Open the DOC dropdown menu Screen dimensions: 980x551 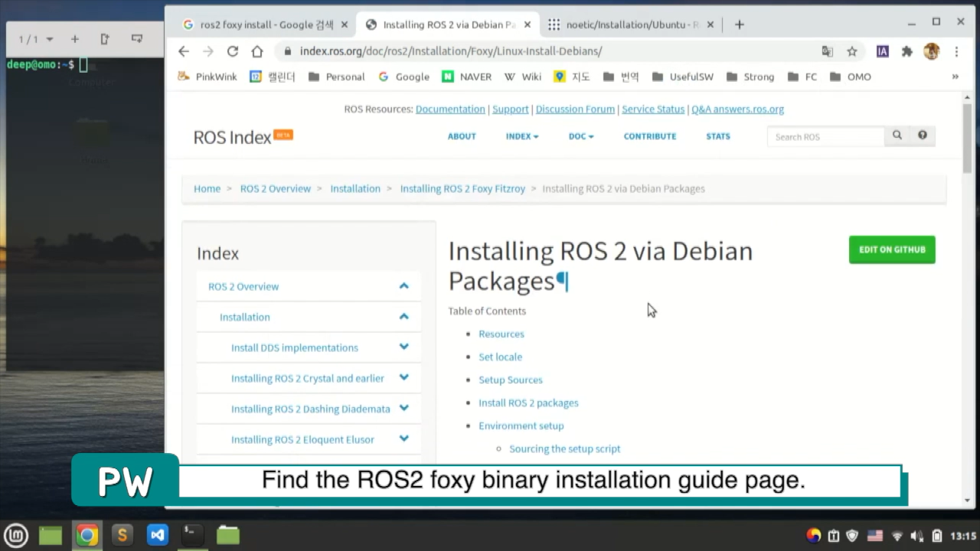pyautogui.click(x=581, y=136)
